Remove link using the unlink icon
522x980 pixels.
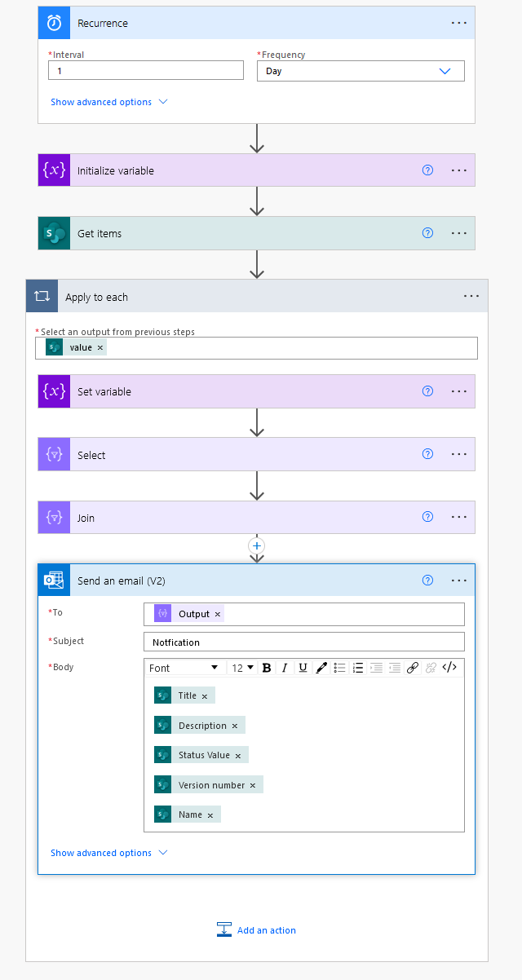click(431, 668)
